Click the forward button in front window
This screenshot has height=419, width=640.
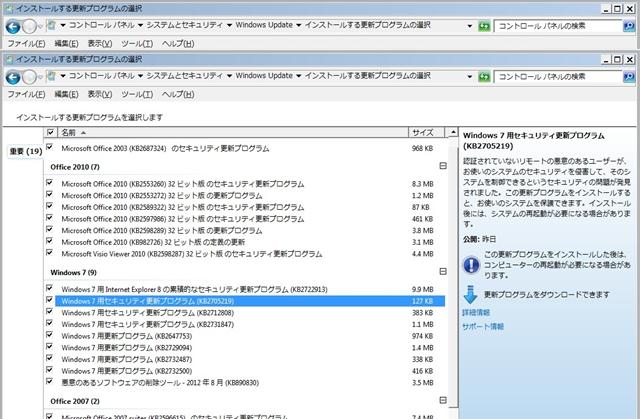[x=29, y=77]
